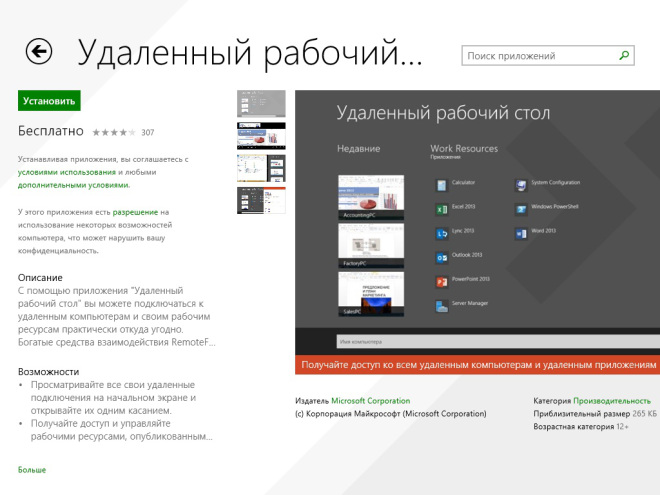Open the Lync 2013 icon
This screenshot has width=660, height=495.
point(441,233)
